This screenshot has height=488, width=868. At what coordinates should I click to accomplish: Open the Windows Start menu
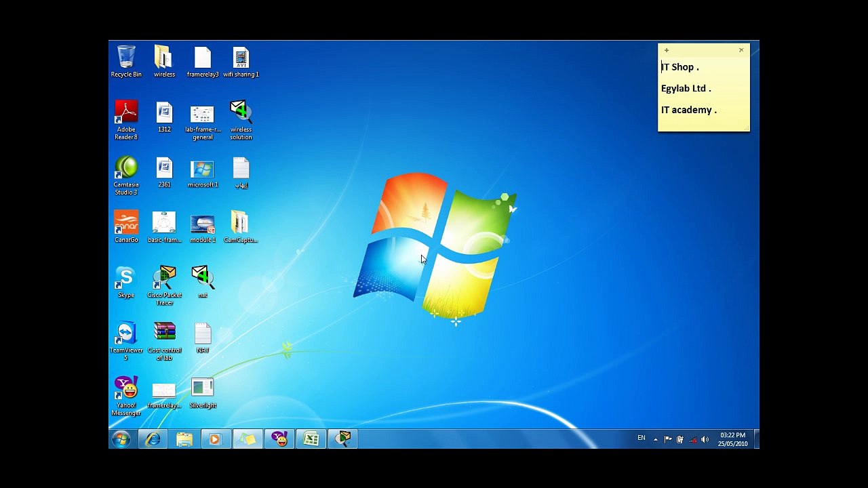coord(121,439)
